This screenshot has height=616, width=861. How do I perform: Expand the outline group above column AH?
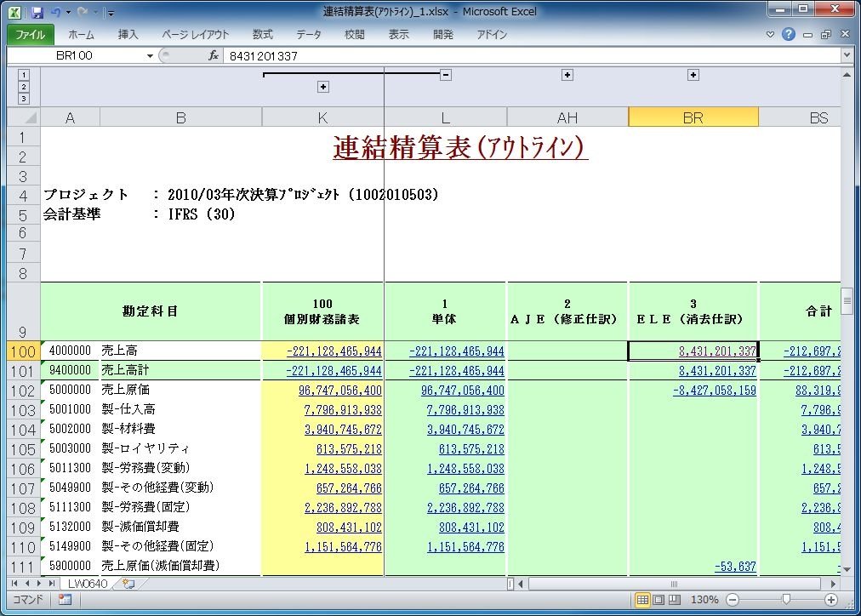(x=567, y=75)
